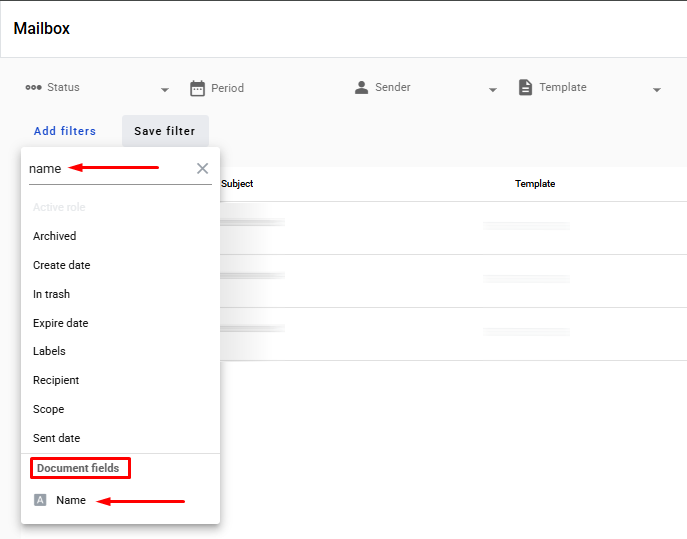This screenshot has height=539, width=687.
Task: Open the Period date filter
Action: pos(227,88)
